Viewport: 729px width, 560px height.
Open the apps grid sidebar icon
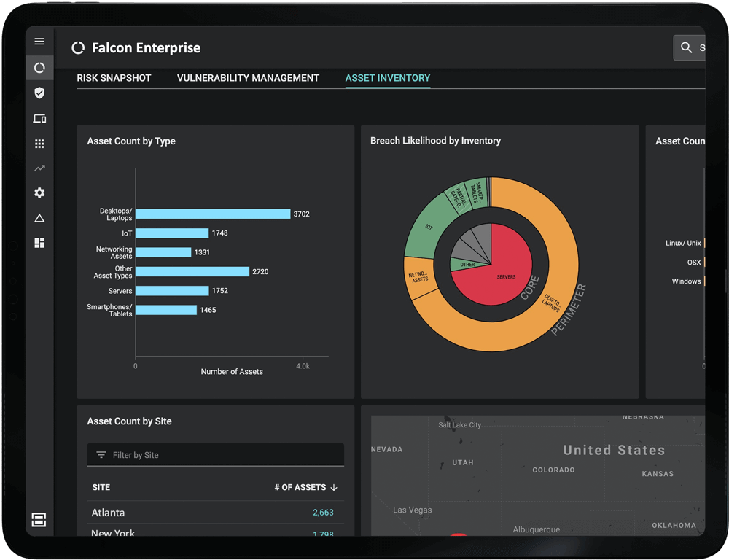pos(39,144)
